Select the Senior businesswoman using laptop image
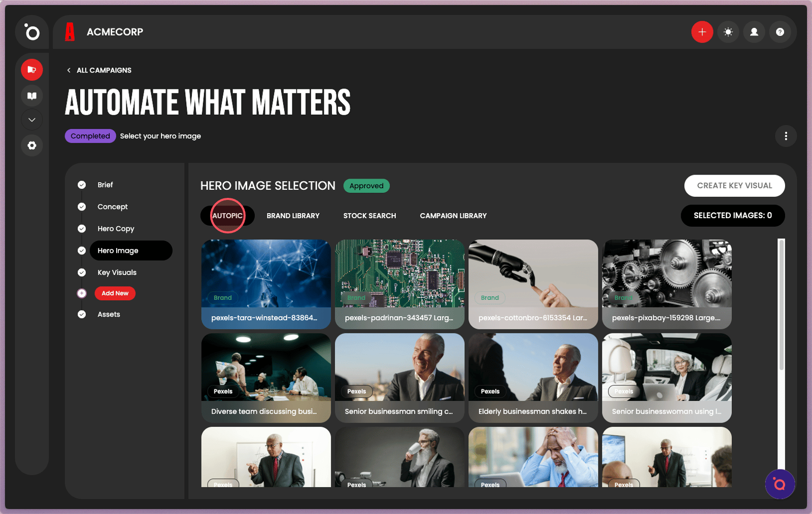 (667, 378)
